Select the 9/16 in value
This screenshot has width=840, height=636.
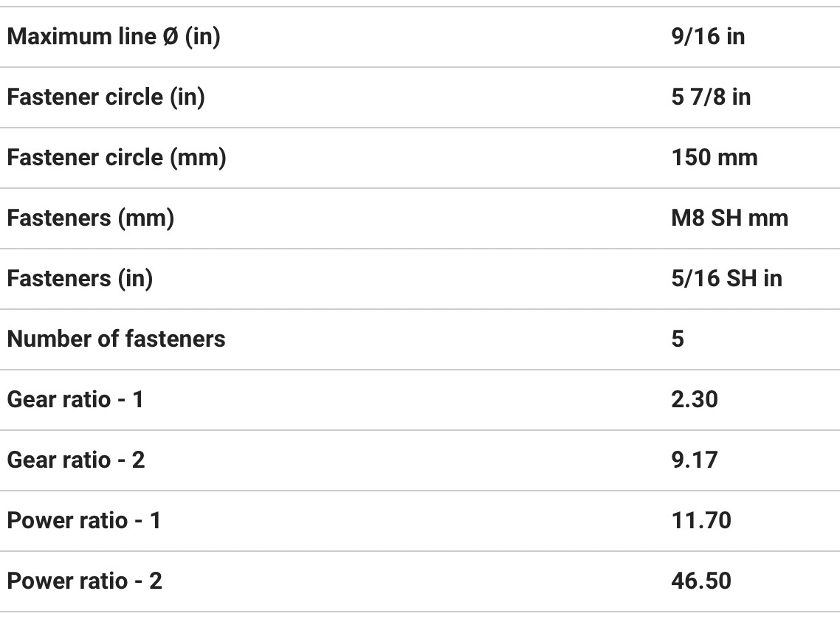(708, 37)
